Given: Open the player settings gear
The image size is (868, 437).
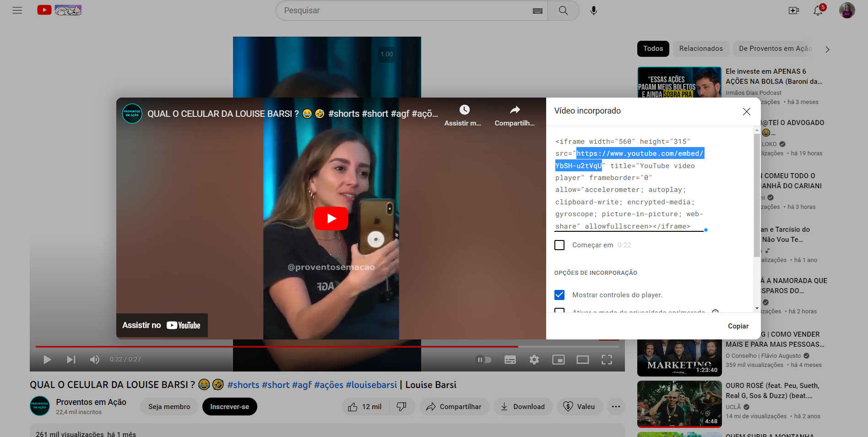Looking at the screenshot, I should pyautogui.click(x=534, y=360).
